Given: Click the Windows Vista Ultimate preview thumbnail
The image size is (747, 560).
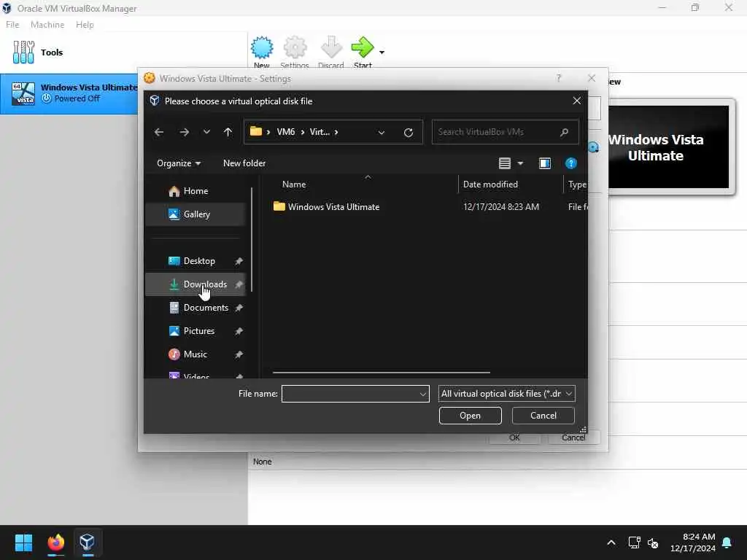Looking at the screenshot, I should (670, 147).
